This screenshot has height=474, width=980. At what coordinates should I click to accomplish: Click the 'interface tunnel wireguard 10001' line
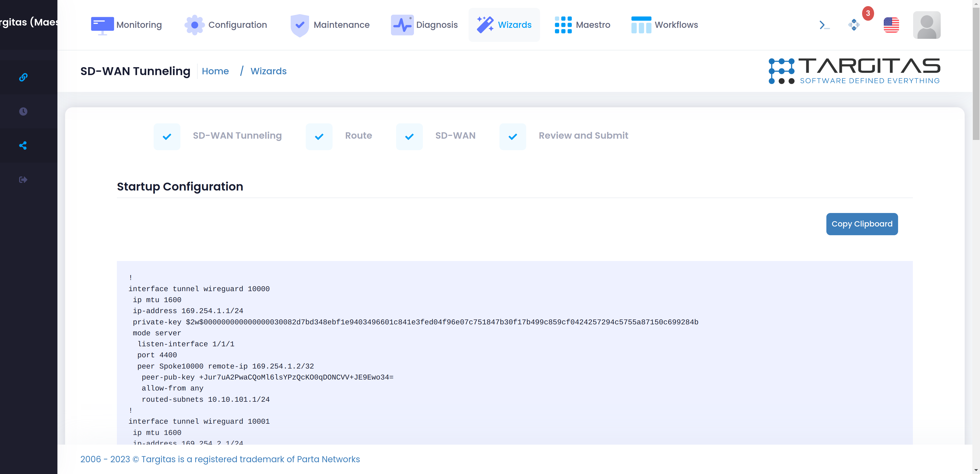pos(199,421)
